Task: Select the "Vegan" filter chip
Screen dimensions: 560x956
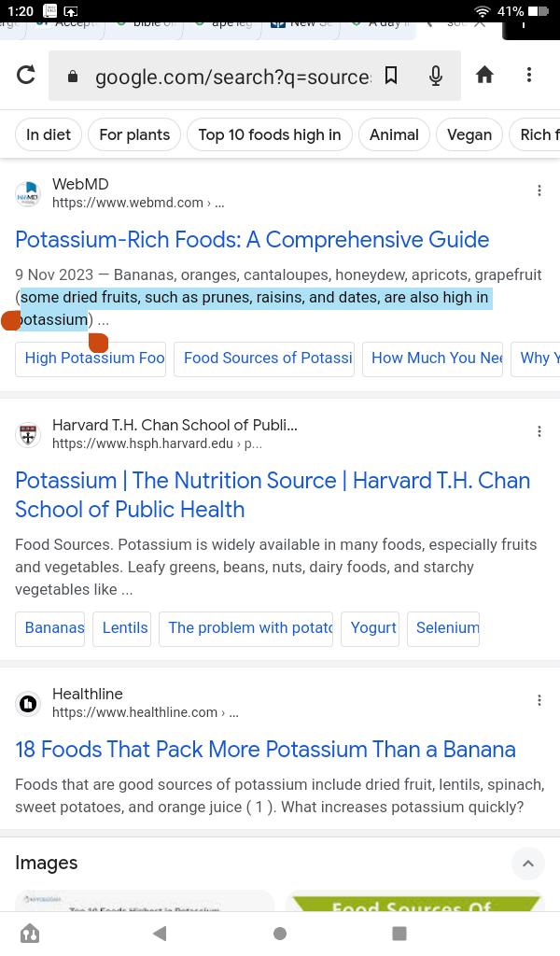Action: tap(469, 134)
